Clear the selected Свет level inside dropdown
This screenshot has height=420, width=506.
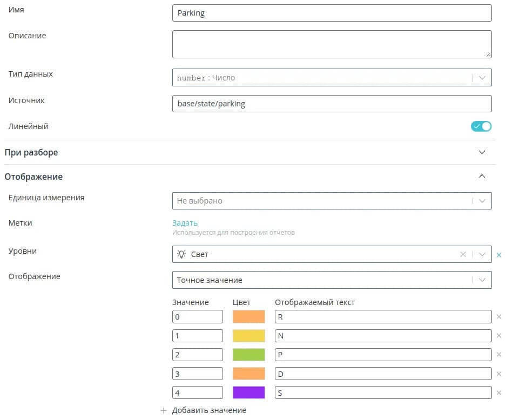[x=463, y=254]
